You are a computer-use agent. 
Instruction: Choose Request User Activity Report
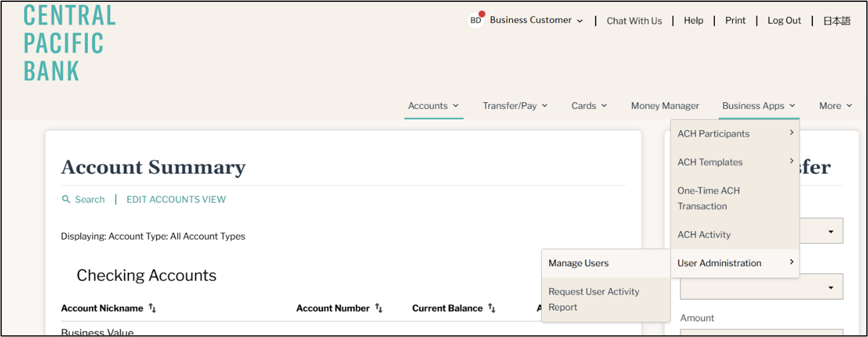point(606,299)
